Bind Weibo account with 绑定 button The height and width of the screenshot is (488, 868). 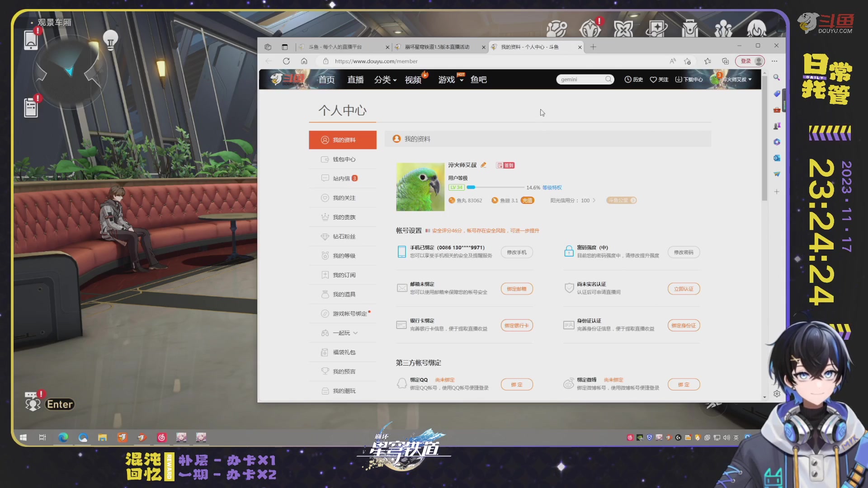click(684, 385)
